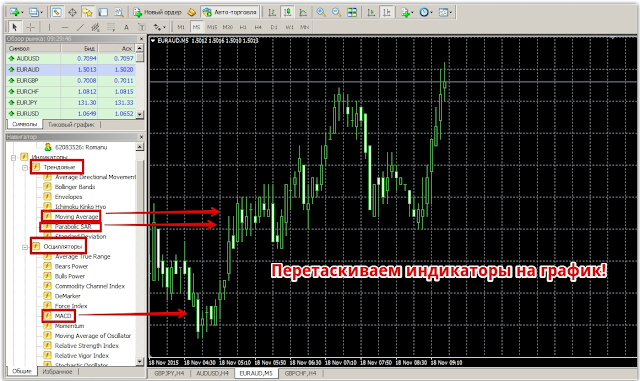640x381 pixels.
Task: Collapse the Трендовые indicators folder
Action: tap(25, 167)
